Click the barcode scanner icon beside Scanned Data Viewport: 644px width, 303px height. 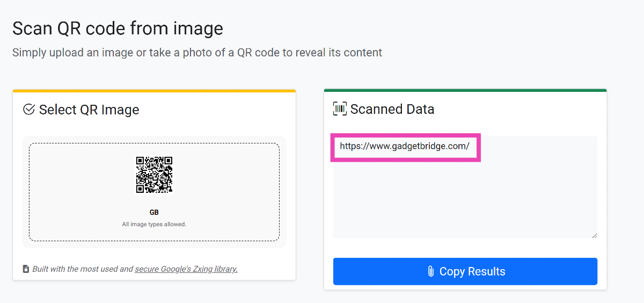coord(340,109)
